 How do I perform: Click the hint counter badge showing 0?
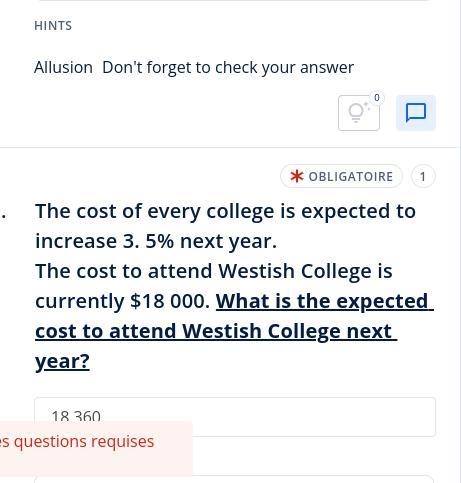point(377,98)
